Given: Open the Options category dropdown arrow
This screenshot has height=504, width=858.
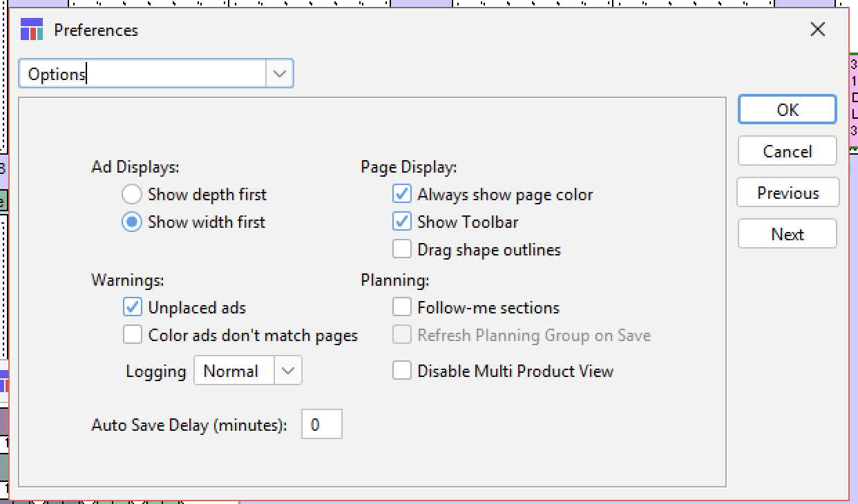Looking at the screenshot, I should (280, 74).
